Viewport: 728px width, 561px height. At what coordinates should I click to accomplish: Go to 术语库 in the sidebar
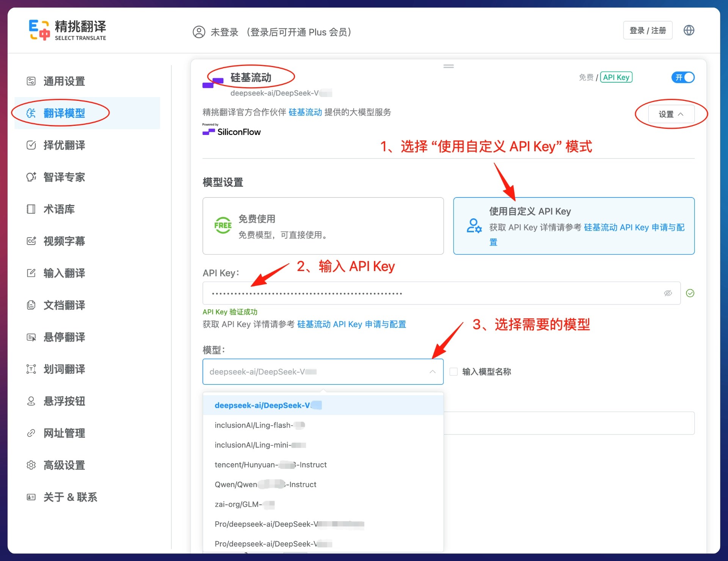(59, 209)
